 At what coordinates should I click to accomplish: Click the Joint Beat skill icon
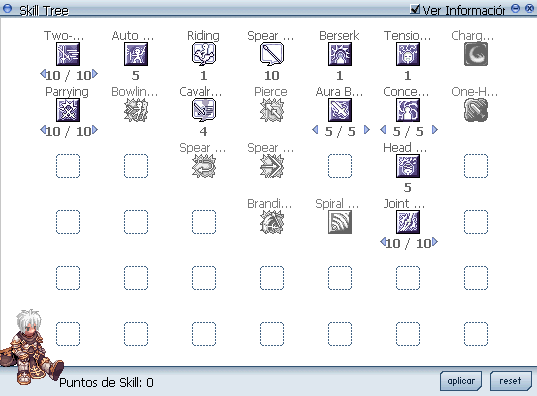[408, 222]
